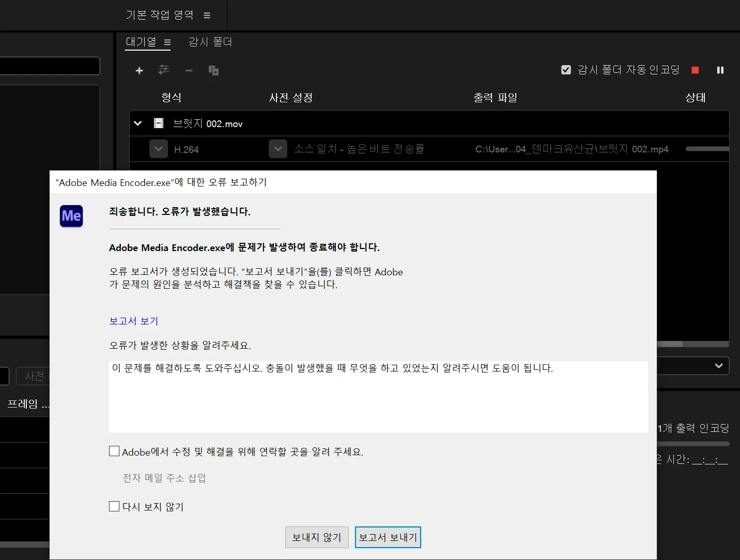Click the 프레임 label in left panel
Viewport: 740px width, 560px height.
click(28, 404)
